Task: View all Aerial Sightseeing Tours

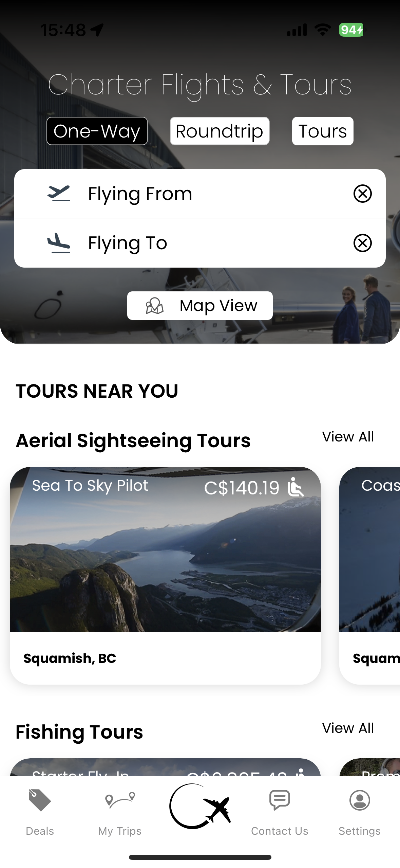Action: [x=348, y=437]
